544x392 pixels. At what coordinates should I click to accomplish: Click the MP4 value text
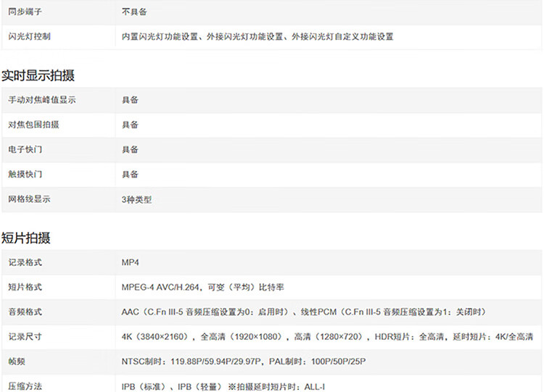(131, 262)
